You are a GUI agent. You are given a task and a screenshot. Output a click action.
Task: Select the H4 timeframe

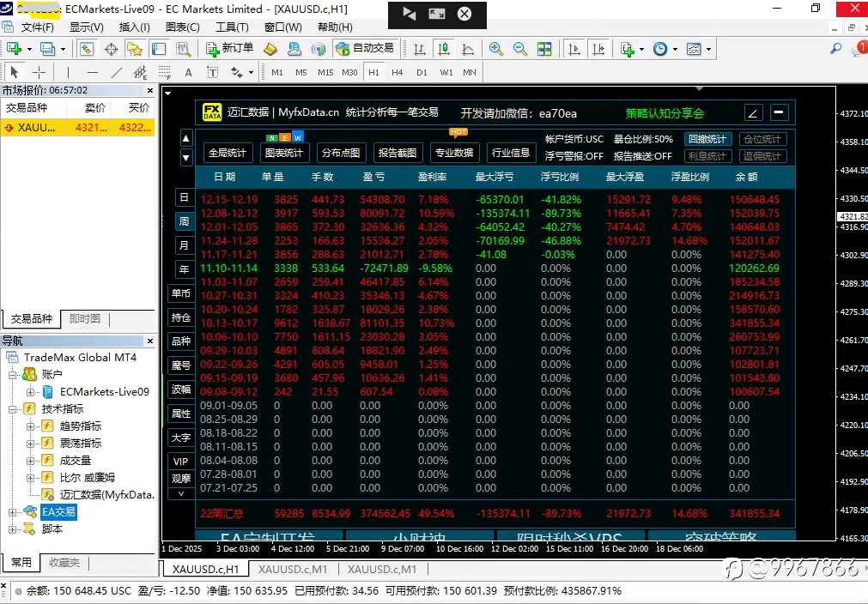click(x=397, y=72)
